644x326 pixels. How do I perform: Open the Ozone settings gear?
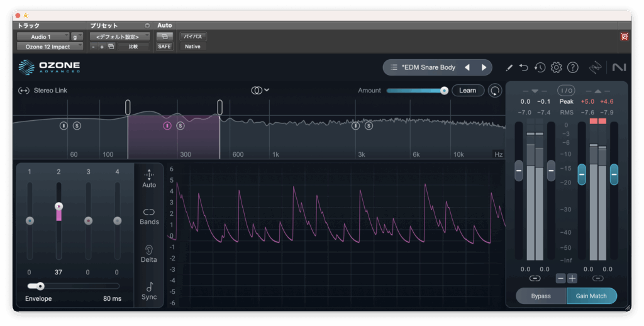point(556,67)
